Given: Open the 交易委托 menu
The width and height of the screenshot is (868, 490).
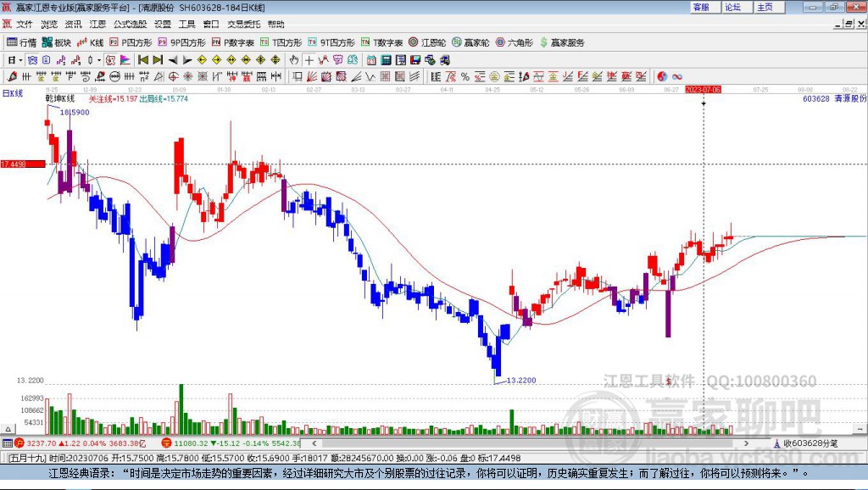Looking at the screenshot, I should pos(244,24).
